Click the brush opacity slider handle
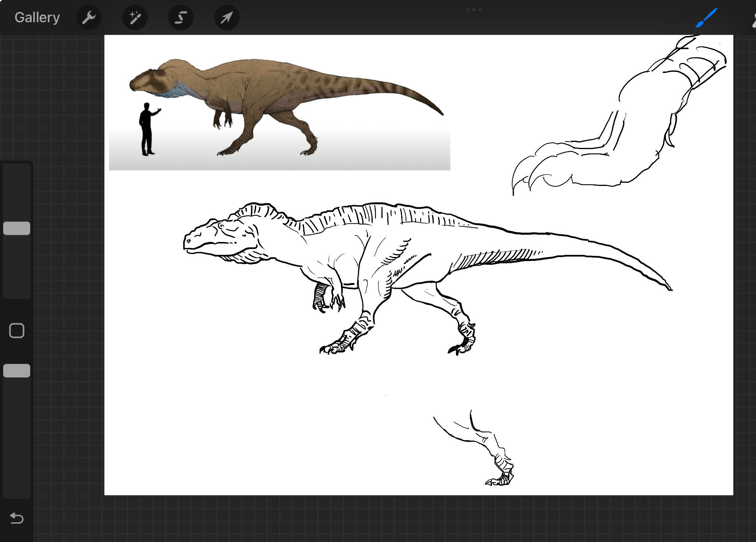This screenshot has width=756, height=542. [17, 371]
